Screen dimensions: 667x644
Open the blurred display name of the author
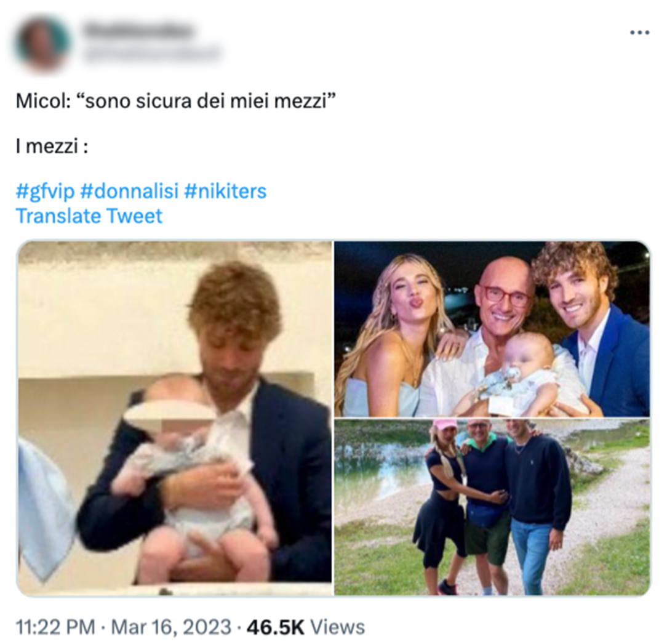pos(137,31)
